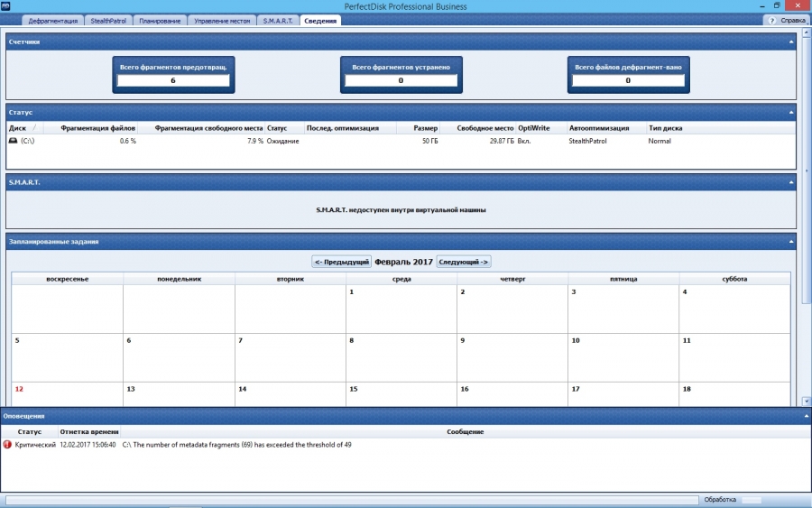
Task: Sort by the Диск column header
Action: tap(18, 128)
